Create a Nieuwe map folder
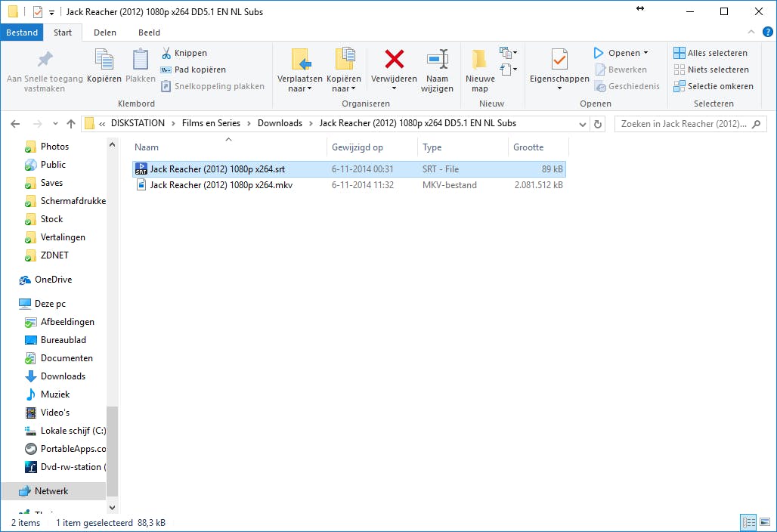The width and height of the screenshot is (777, 532). [480, 71]
